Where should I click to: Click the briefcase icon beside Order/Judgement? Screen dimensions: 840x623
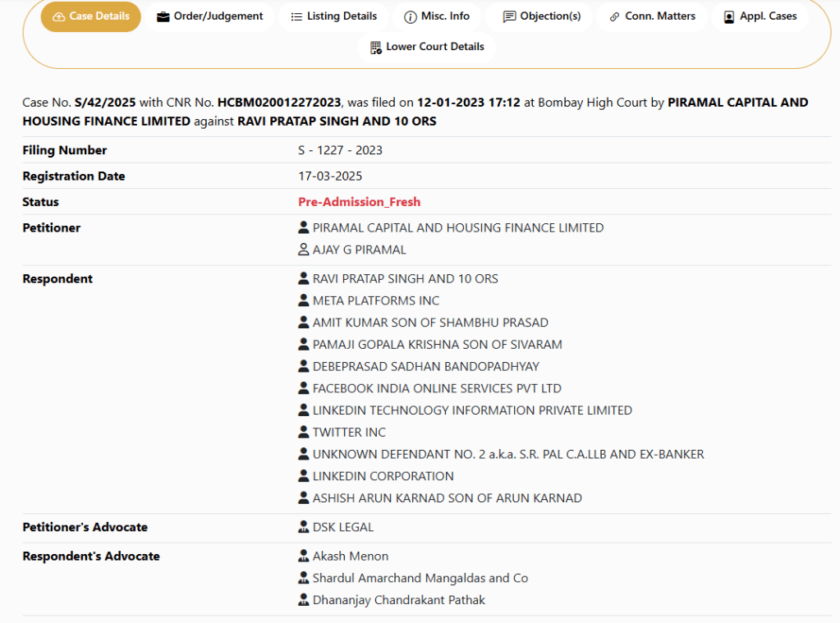tap(163, 16)
